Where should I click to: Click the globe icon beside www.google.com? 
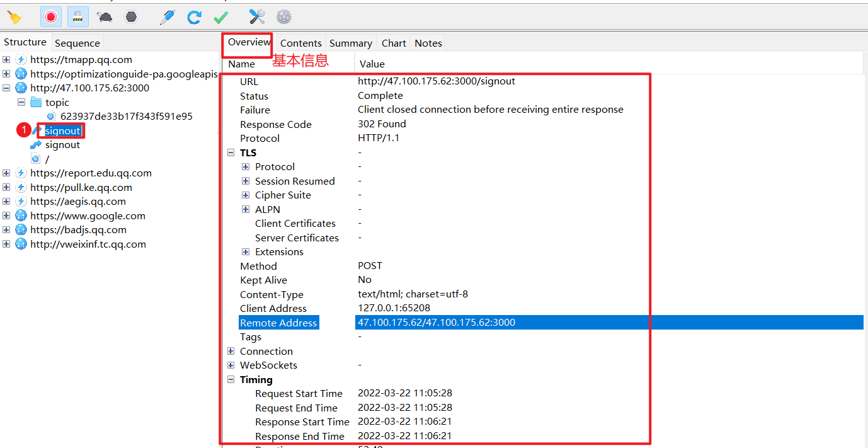pyautogui.click(x=21, y=215)
